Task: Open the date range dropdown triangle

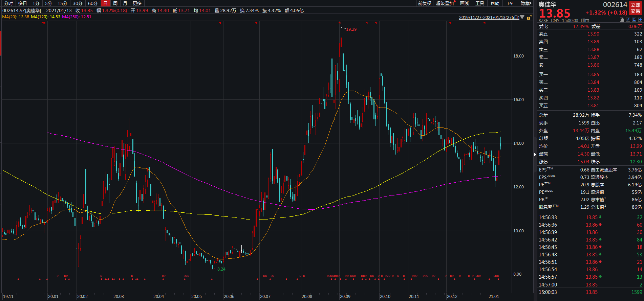Action: tap(522, 17)
